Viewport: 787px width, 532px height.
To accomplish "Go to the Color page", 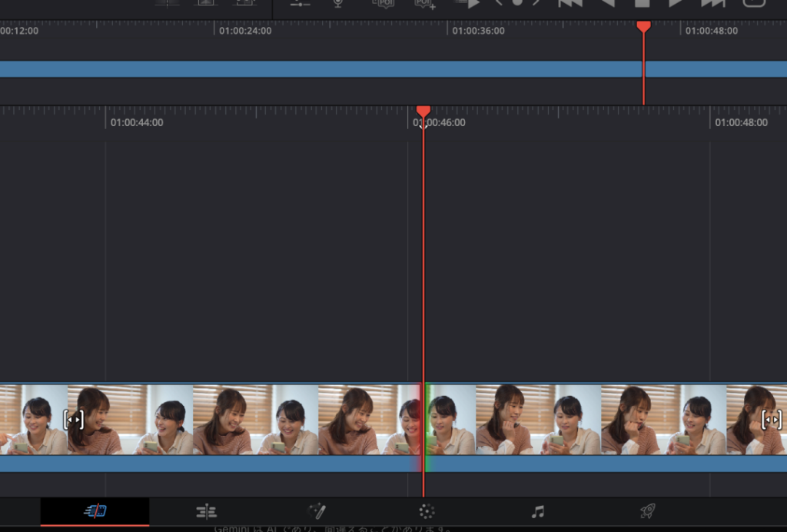I will 427,511.
